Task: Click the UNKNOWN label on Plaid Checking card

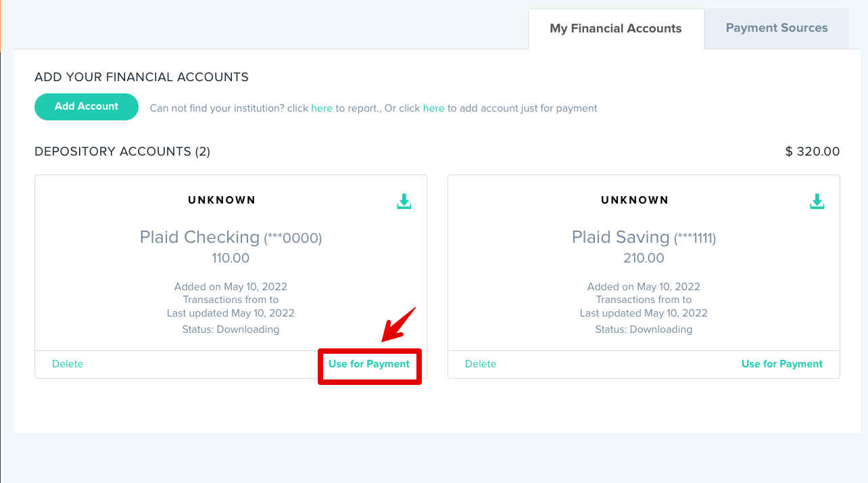Action: pyautogui.click(x=222, y=200)
